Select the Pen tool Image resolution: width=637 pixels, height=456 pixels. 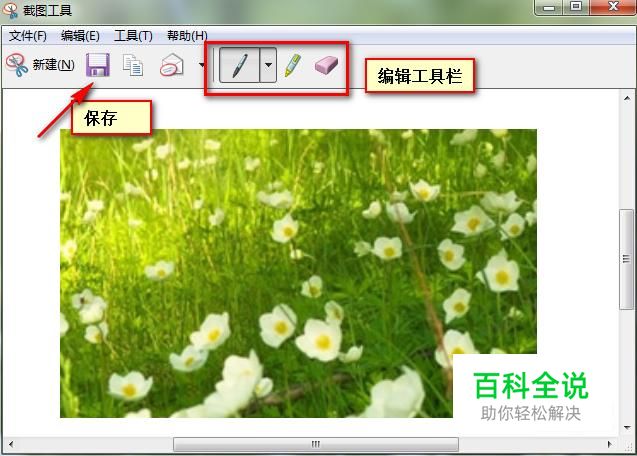(x=239, y=65)
